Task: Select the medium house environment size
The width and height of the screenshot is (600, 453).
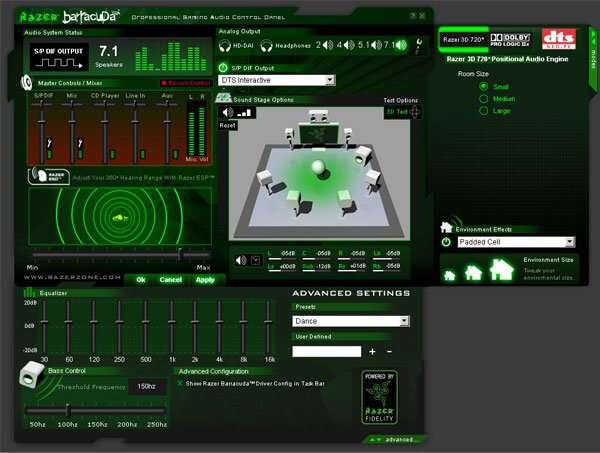Action: point(473,272)
